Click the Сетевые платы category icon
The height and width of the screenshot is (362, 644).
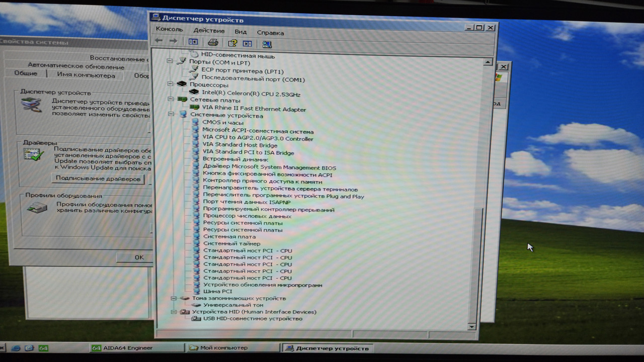pos(182,99)
